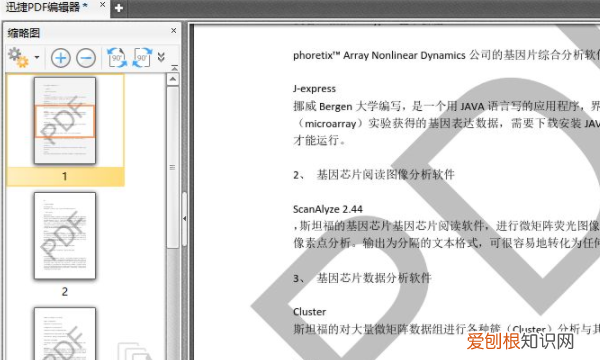
Task: Open a new tab with plus button
Action: pyautogui.click(x=119, y=8)
